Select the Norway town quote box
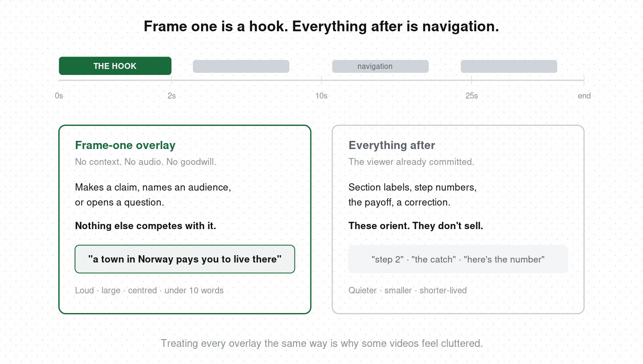Viewport: 643px width, 364px height. 185,259
